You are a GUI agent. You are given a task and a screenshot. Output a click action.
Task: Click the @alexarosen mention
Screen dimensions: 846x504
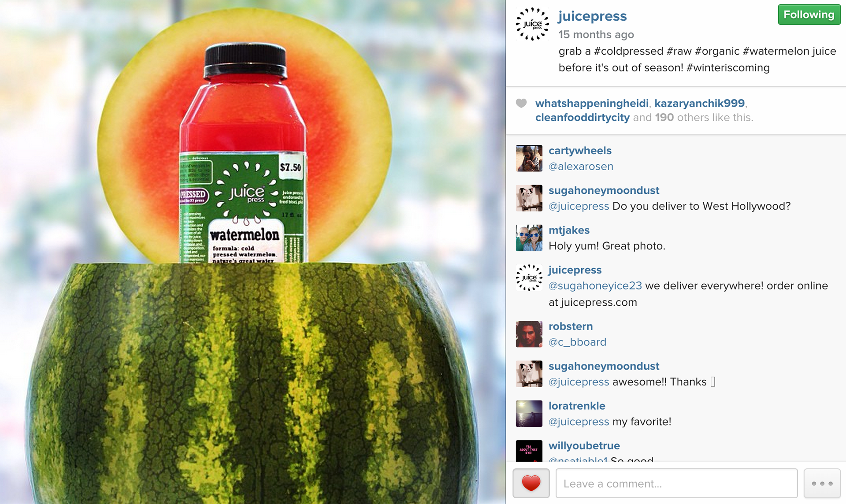point(581,167)
